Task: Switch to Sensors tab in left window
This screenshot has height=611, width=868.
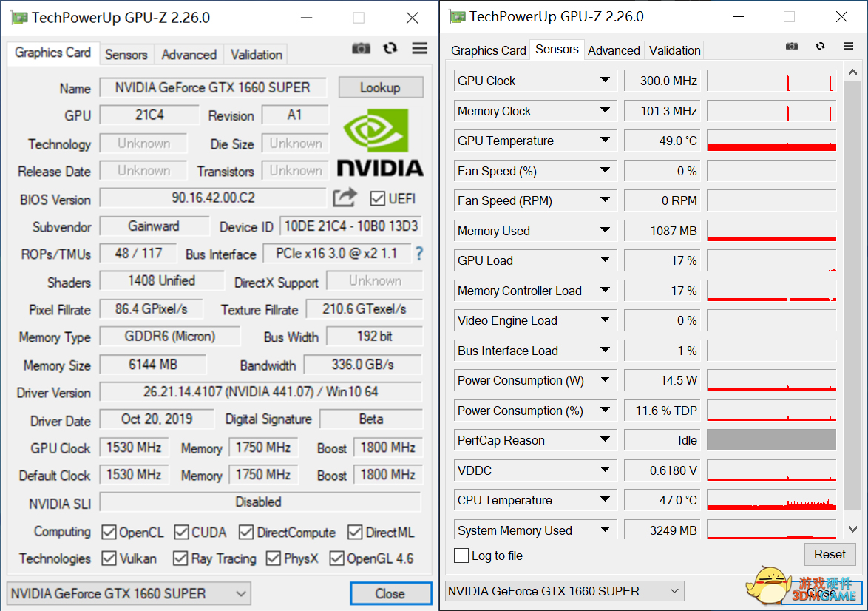Action: pos(126,55)
